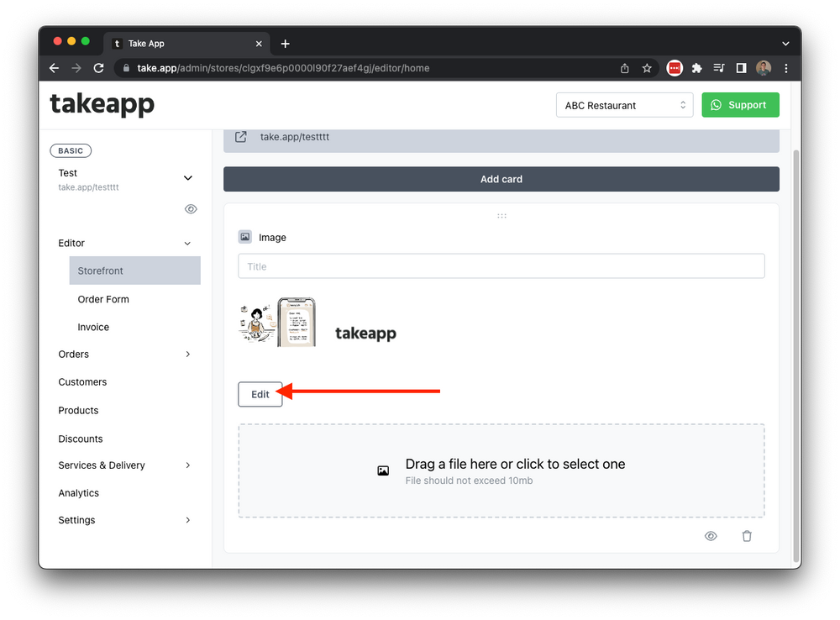Reload the page with the refresh icon
Screen dimensions: 840x620
[x=98, y=68]
